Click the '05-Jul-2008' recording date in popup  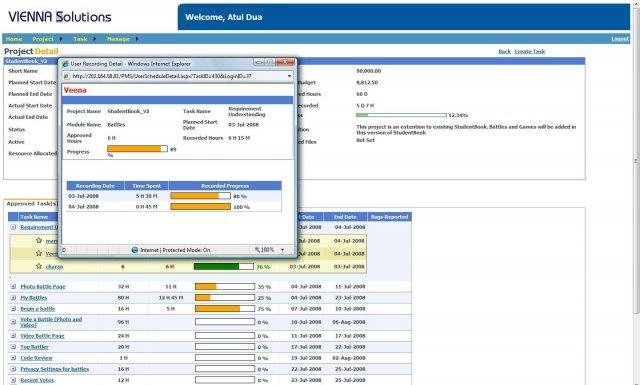[84, 196]
